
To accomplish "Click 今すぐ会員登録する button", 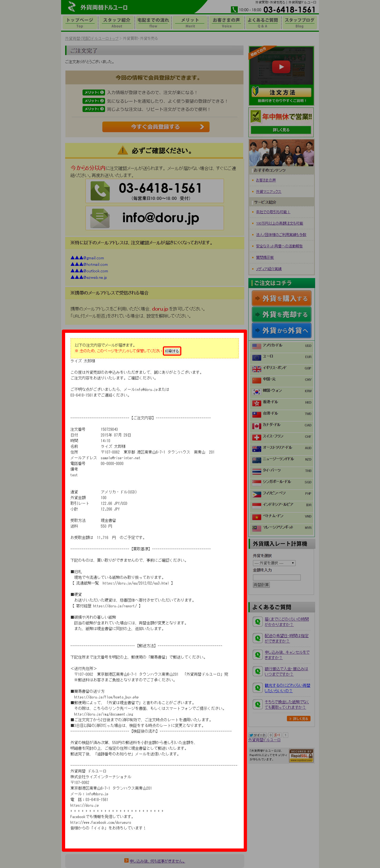I will click(156, 127).
